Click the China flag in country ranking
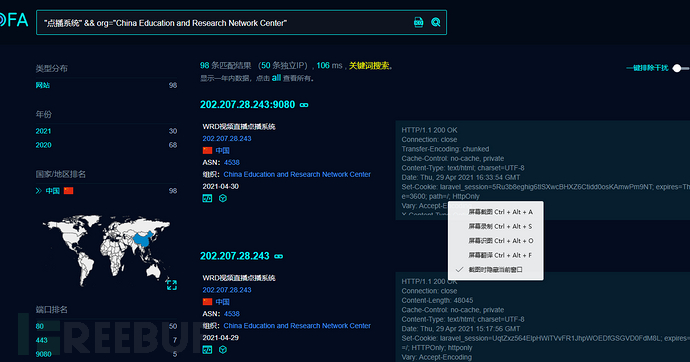The width and height of the screenshot is (690, 362). [x=68, y=190]
